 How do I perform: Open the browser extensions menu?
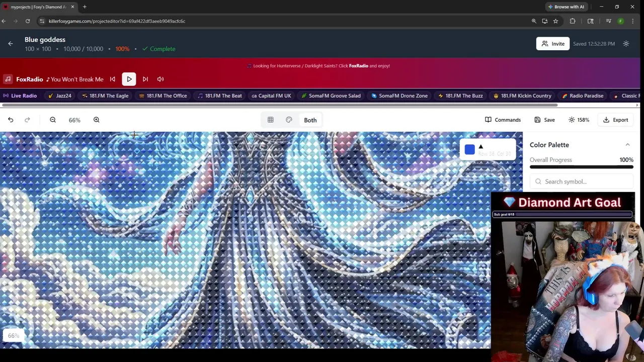click(x=573, y=21)
